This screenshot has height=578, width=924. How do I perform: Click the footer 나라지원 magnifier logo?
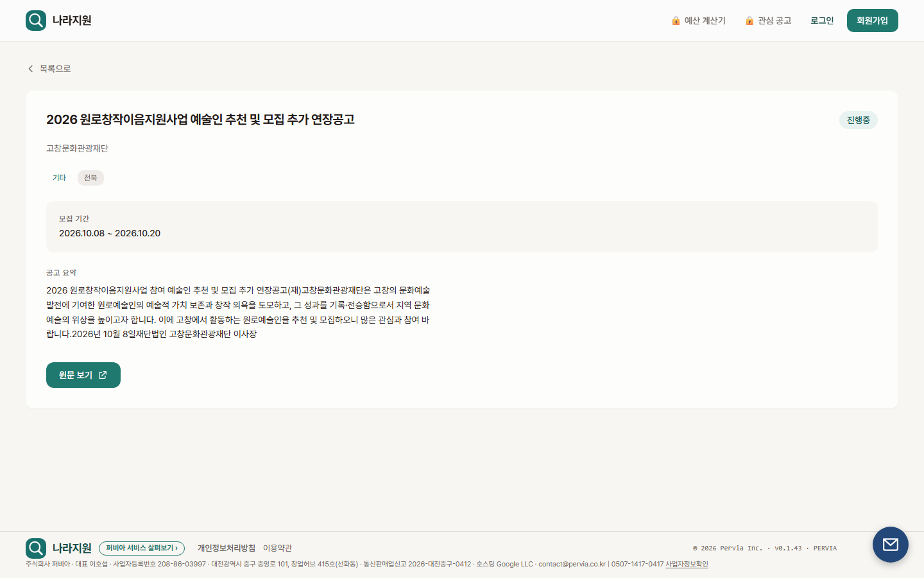(36, 548)
